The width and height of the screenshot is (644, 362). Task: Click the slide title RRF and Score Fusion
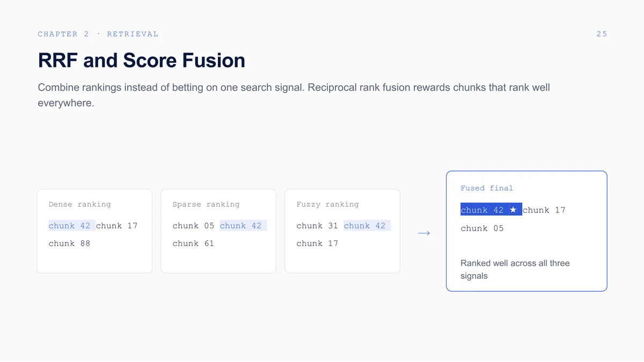141,61
